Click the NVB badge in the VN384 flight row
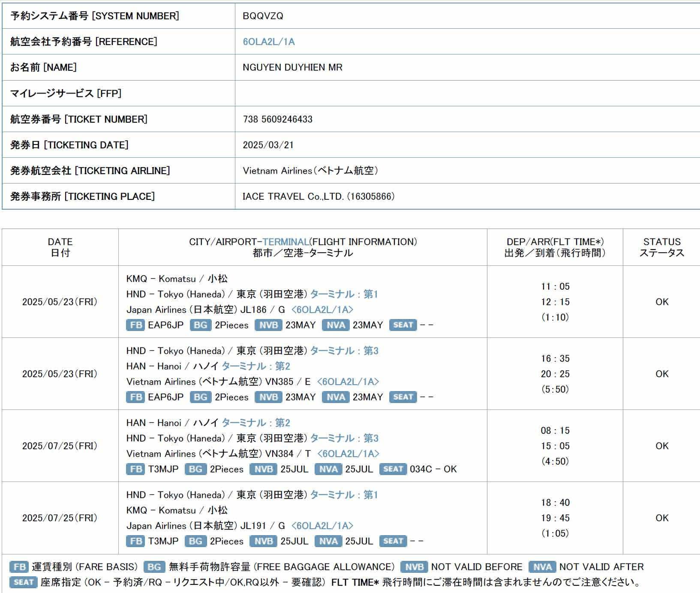Viewport: 700px width, 593px height. pyautogui.click(x=263, y=469)
